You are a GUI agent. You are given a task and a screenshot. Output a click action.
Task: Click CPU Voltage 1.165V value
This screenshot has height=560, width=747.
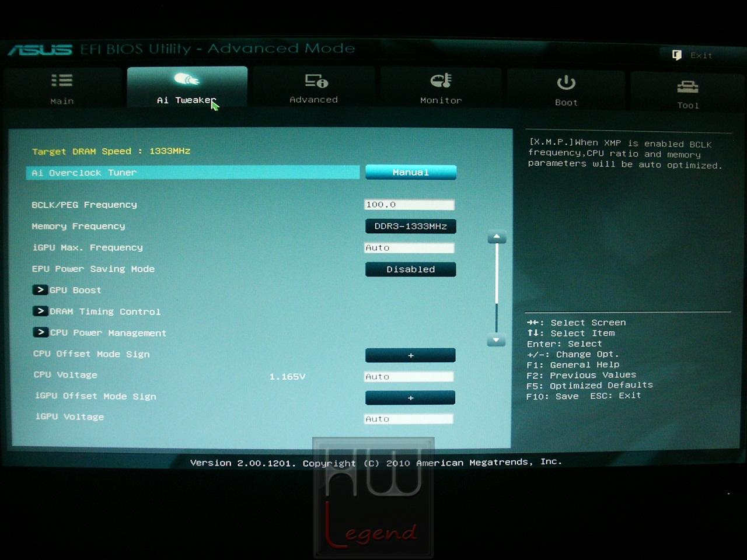287,377
